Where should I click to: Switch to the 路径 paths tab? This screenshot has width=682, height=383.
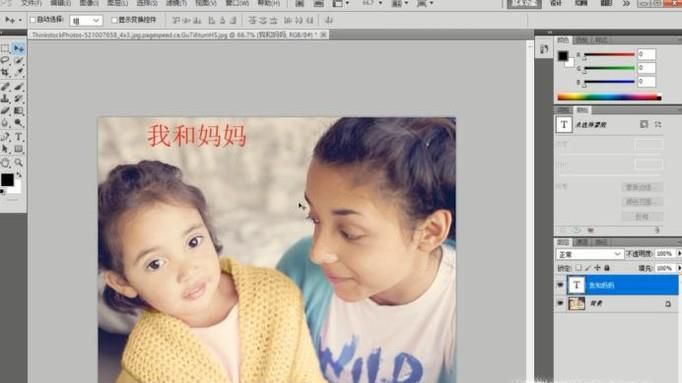(x=601, y=242)
